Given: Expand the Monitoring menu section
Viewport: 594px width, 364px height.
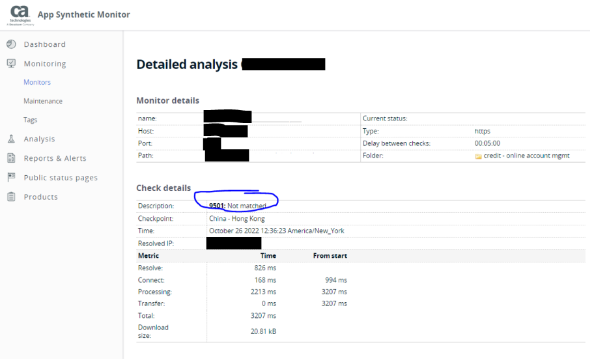Looking at the screenshot, I should [45, 64].
